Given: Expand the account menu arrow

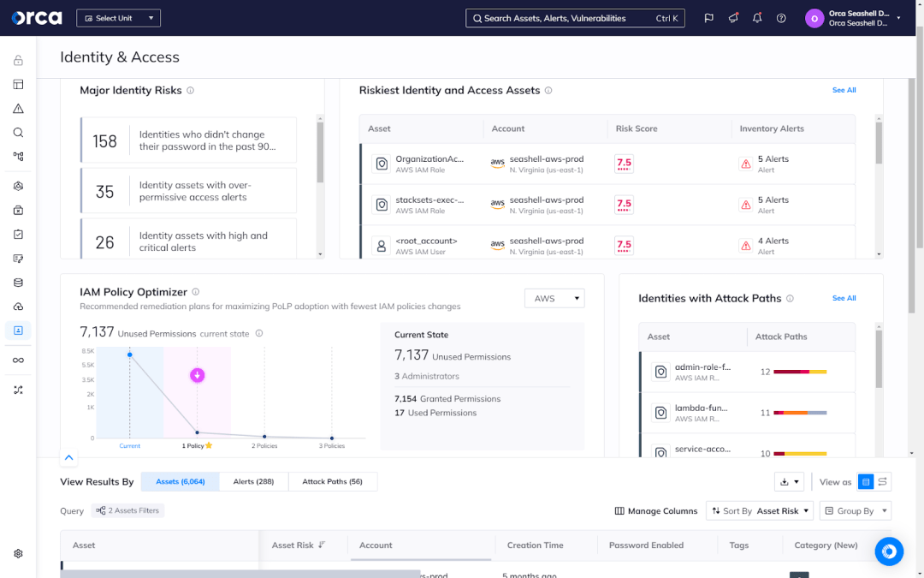Looking at the screenshot, I should pyautogui.click(x=898, y=18).
